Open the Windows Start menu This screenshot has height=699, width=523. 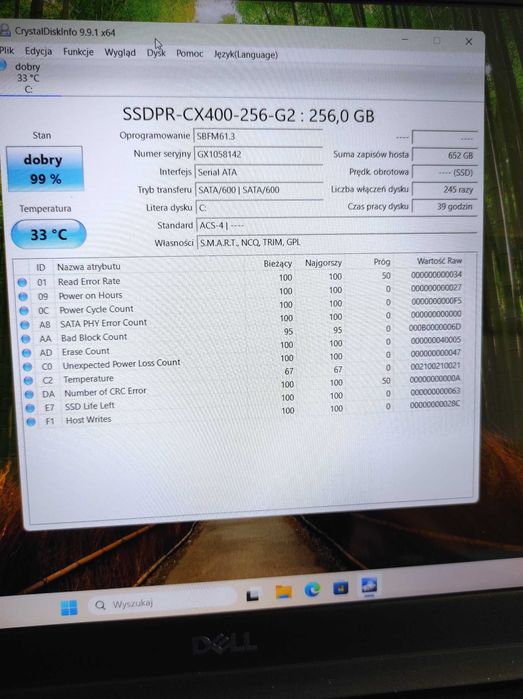click(69, 607)
